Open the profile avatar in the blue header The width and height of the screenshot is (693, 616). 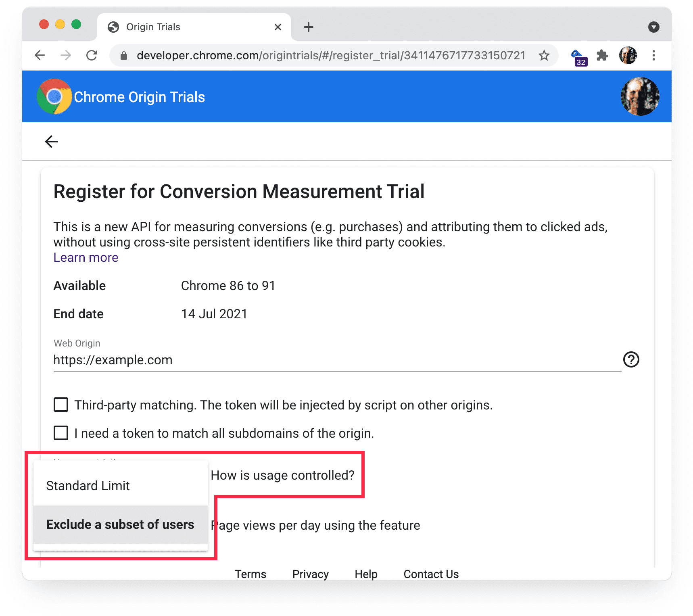point(639,96)
